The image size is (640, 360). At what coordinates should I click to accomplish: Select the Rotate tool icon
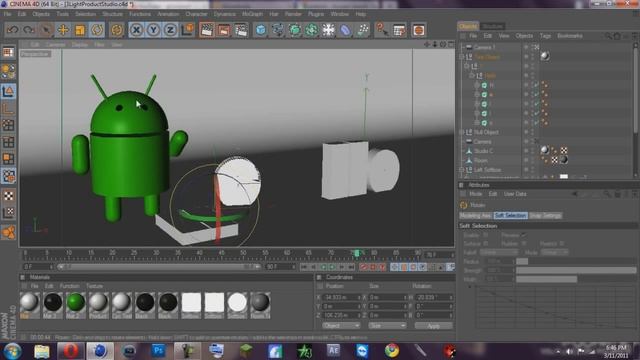tap(97, 30)
